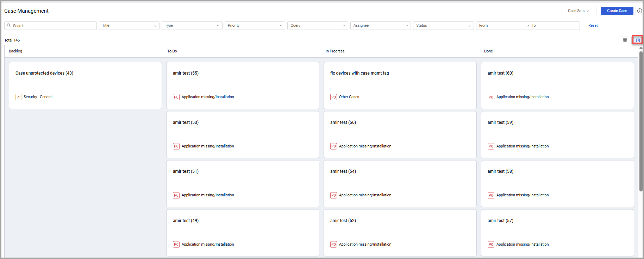Screen dimensions: 644x259
Task: Set the To date field
Action: 555,26
